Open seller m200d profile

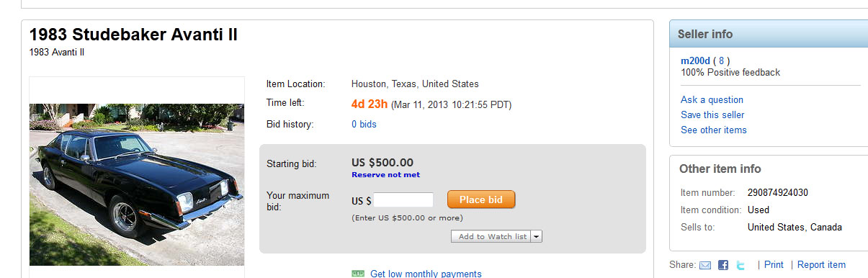click(x=695, y=60)
